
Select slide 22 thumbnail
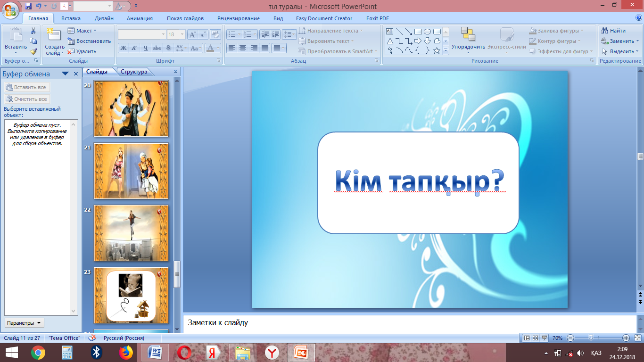pos(131,233)
